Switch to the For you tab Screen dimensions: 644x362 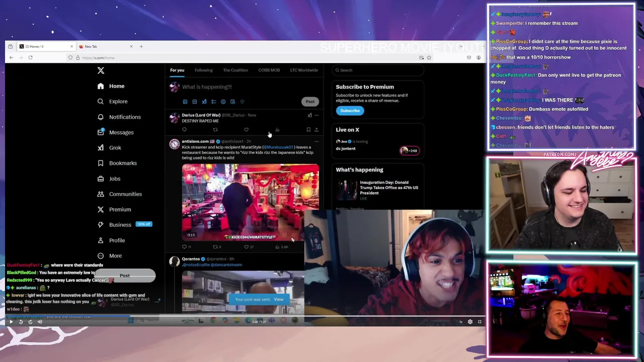(177, 70)
